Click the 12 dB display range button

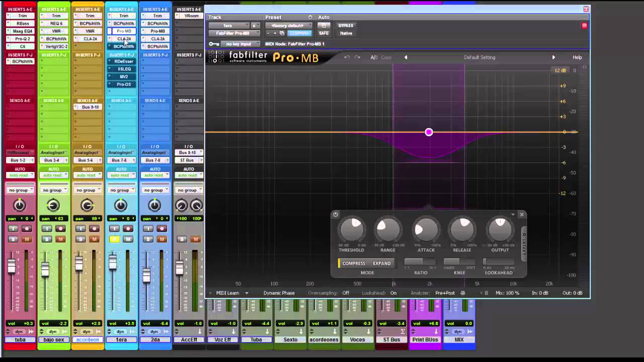coord(560,70)
